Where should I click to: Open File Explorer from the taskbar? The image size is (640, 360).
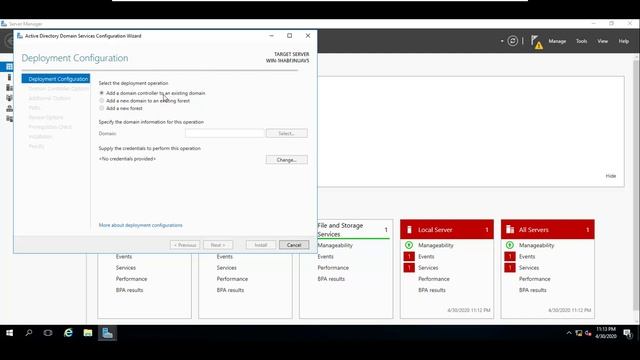tap(88, 333)
